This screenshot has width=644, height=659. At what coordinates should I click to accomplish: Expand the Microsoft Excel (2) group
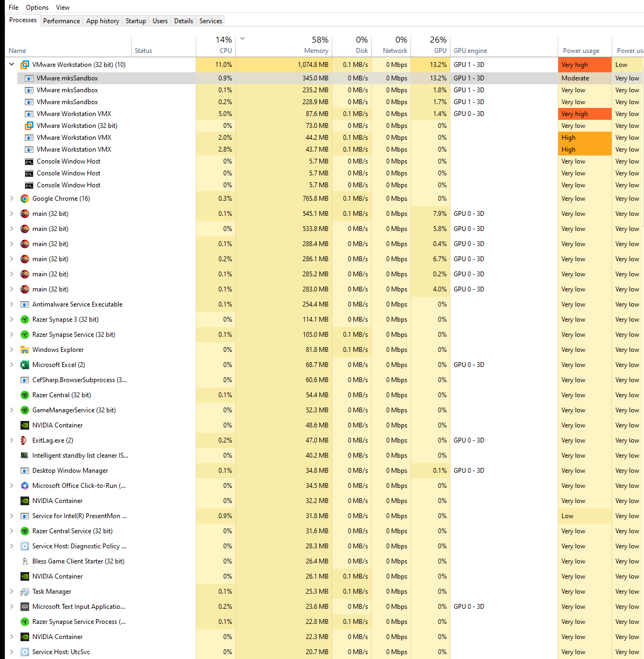point(11,365)
